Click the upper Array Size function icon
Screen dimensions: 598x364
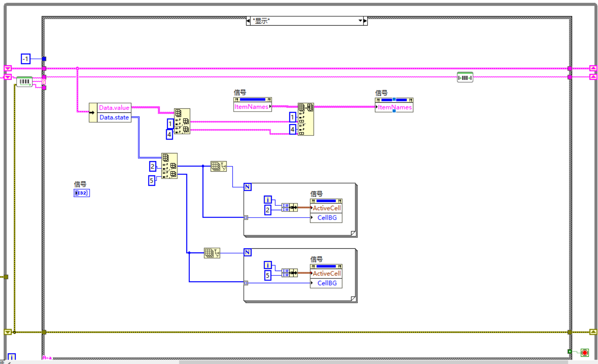pyautogui.click(x=218, y=166)
